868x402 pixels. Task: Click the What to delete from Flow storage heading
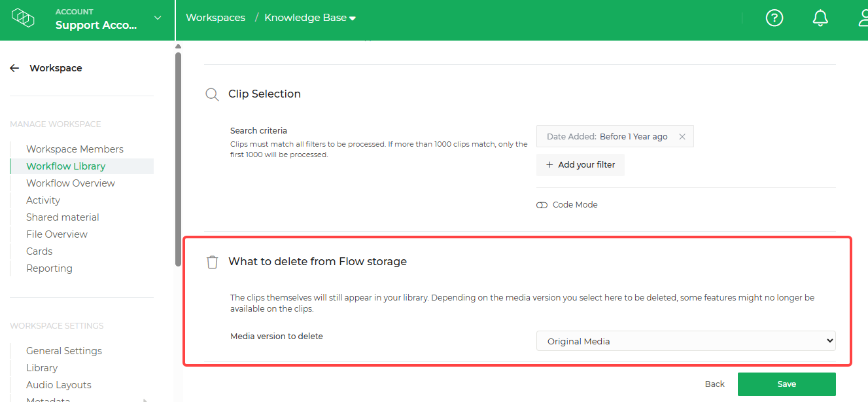(317, 262)
